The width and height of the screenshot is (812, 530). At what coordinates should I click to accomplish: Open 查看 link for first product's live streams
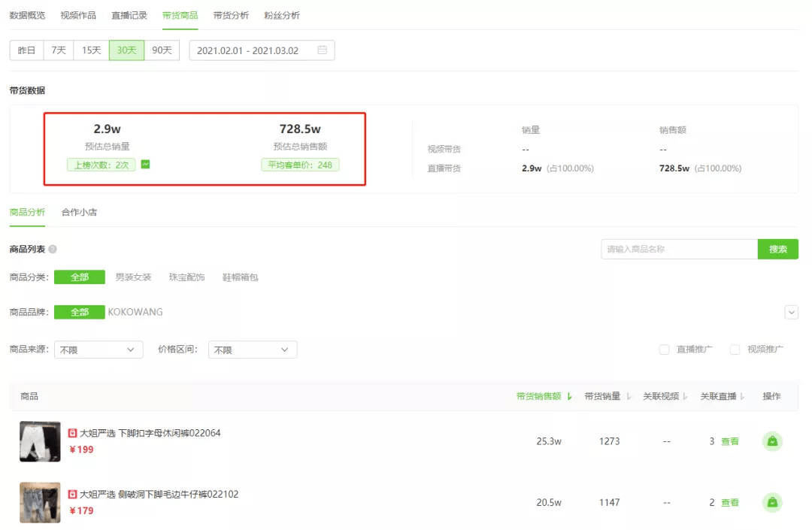coord(730,441)
